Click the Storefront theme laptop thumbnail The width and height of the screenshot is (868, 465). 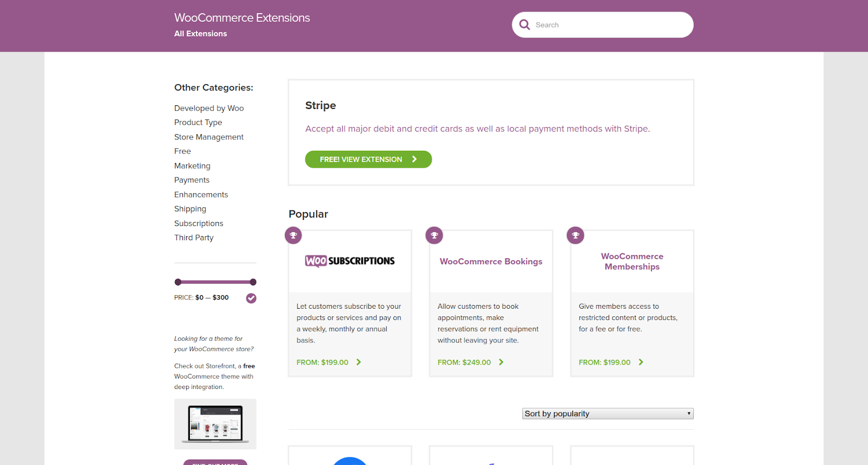click(x=215, y=424)
